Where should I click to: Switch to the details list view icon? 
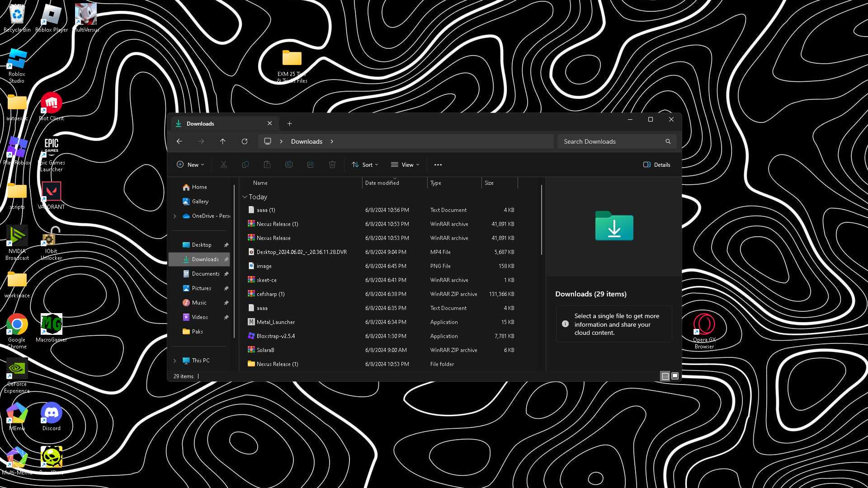tap(665, 376)
